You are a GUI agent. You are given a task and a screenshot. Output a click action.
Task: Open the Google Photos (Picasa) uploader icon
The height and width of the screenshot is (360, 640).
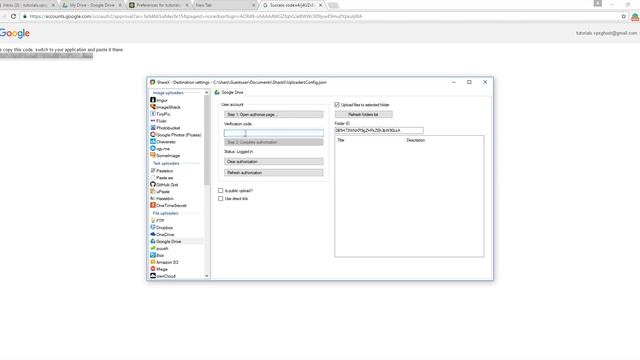[153, 135]
